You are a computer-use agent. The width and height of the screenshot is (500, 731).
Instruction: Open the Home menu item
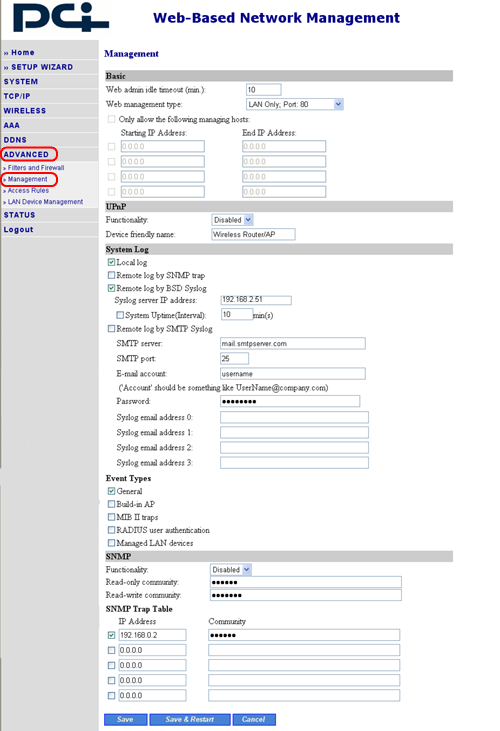pos(22,53)
